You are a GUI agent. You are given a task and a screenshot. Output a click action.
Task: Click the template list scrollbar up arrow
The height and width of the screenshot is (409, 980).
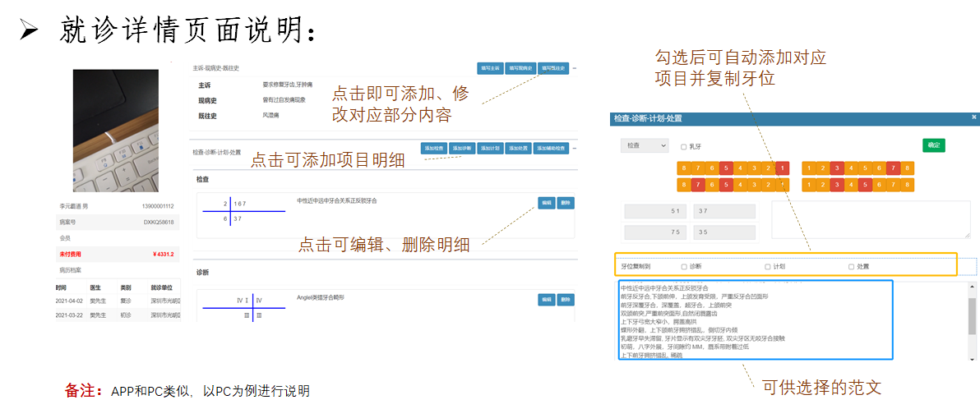tap(972, 286)
